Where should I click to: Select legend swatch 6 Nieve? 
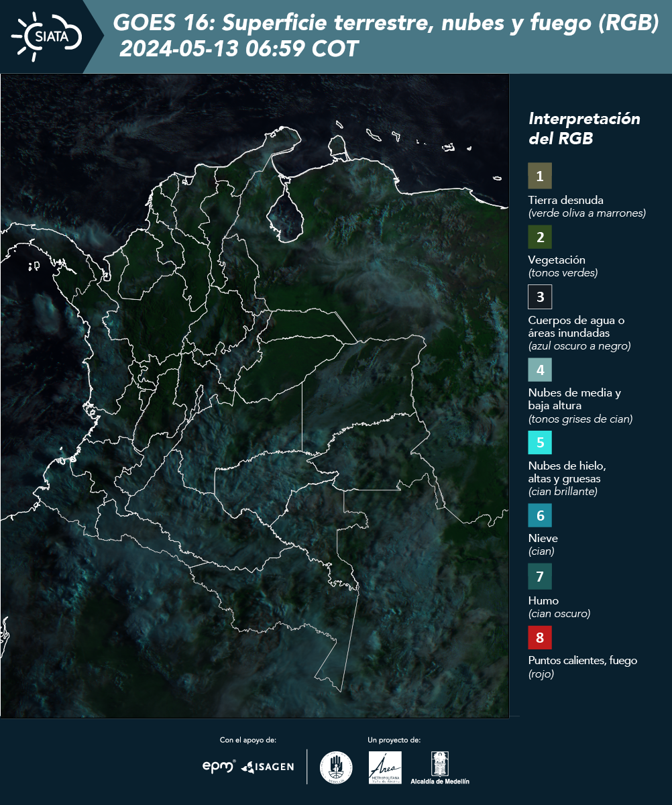540,516
